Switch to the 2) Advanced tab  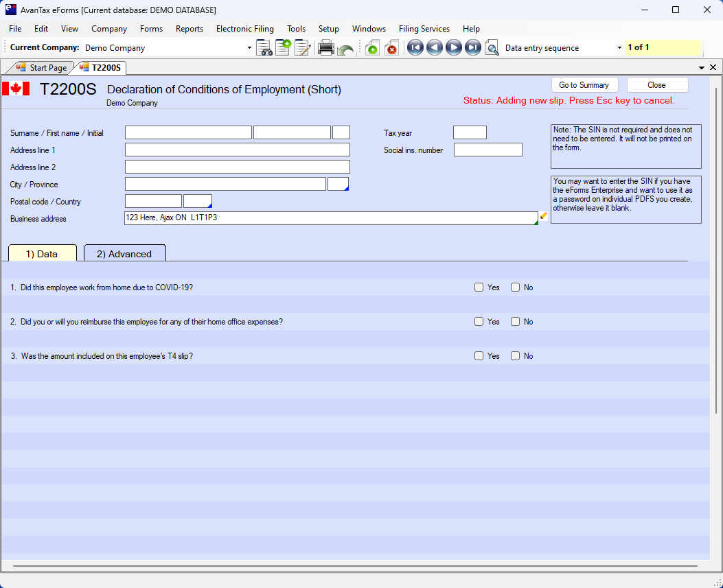[124, 253]
